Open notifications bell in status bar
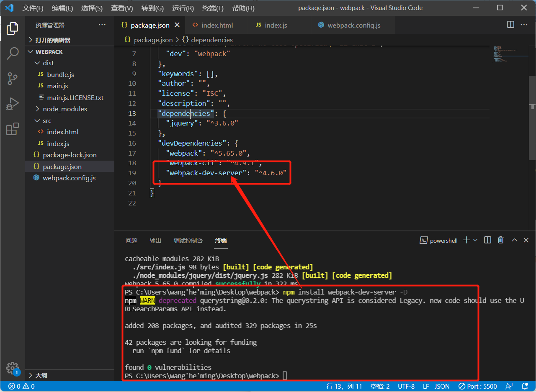Screen dimensions: 536x392 tap(525, 387)
